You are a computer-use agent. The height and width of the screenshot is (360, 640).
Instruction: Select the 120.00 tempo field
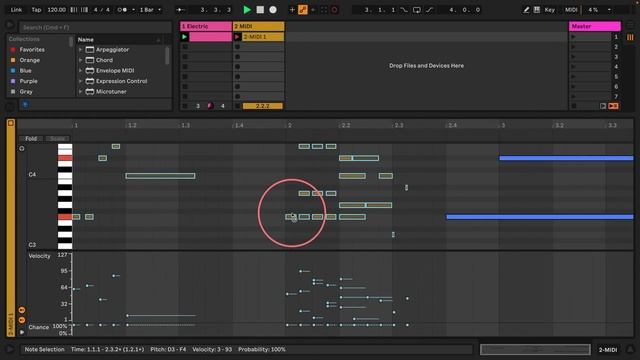(x=56, y=9)
